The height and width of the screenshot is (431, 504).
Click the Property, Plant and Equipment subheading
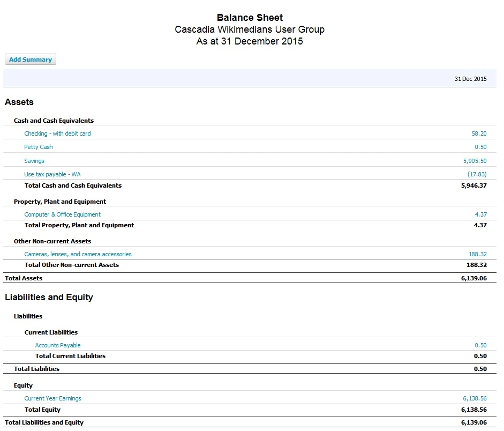point(60,202)
